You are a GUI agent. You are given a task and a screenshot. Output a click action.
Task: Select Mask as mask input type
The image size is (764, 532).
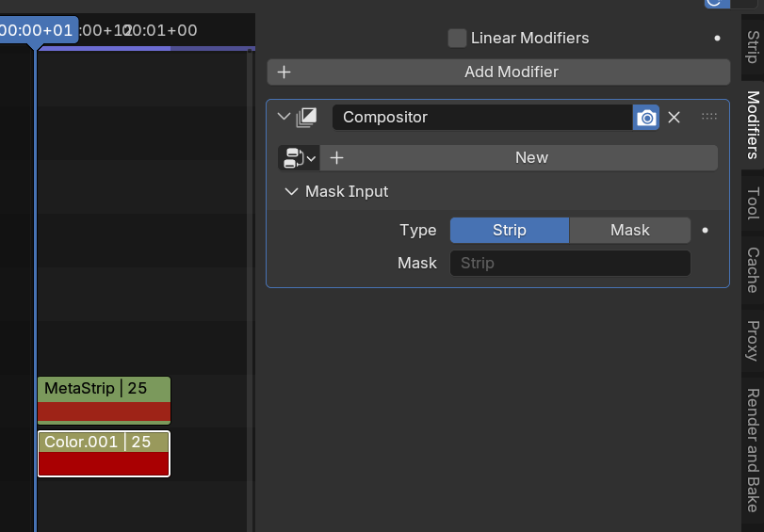(x=630, y=230)
